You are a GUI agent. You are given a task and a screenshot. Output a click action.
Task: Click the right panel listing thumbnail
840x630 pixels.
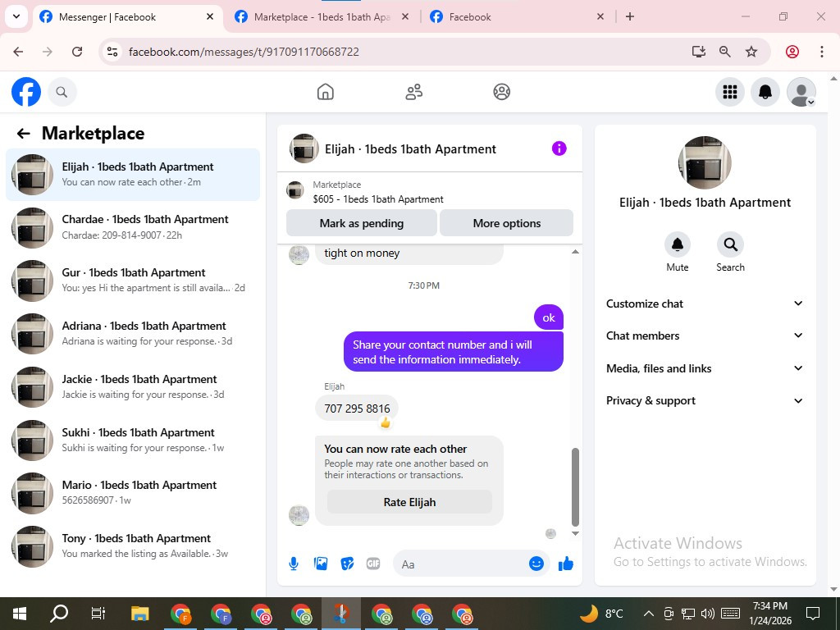coord(705,162)
